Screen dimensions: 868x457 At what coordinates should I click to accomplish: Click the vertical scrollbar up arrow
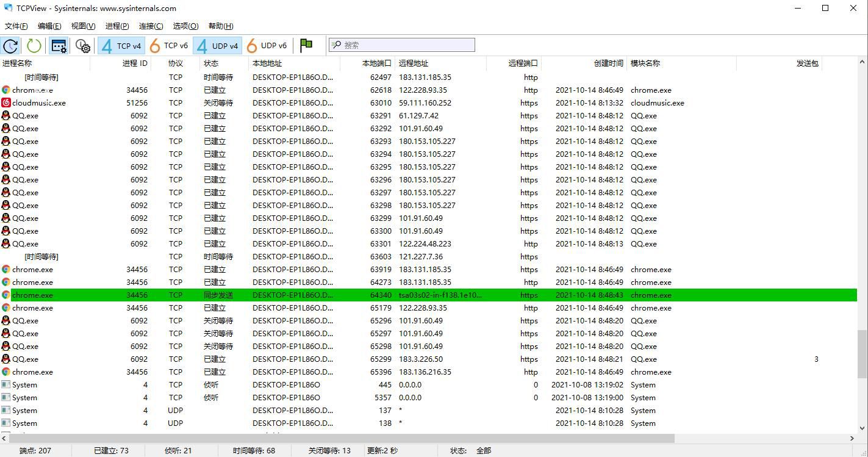(862, 62)
